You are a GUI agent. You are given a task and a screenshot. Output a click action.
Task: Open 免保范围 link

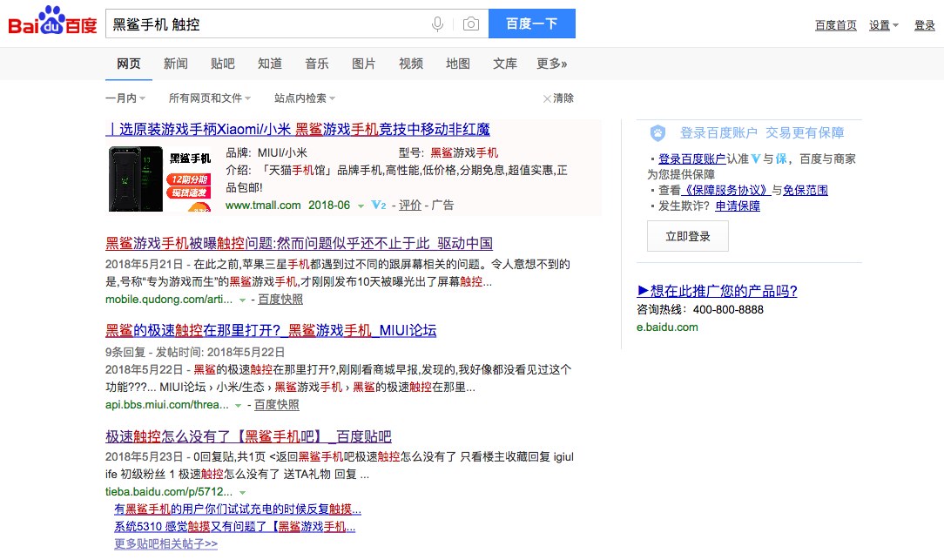(x=806, y=190)
